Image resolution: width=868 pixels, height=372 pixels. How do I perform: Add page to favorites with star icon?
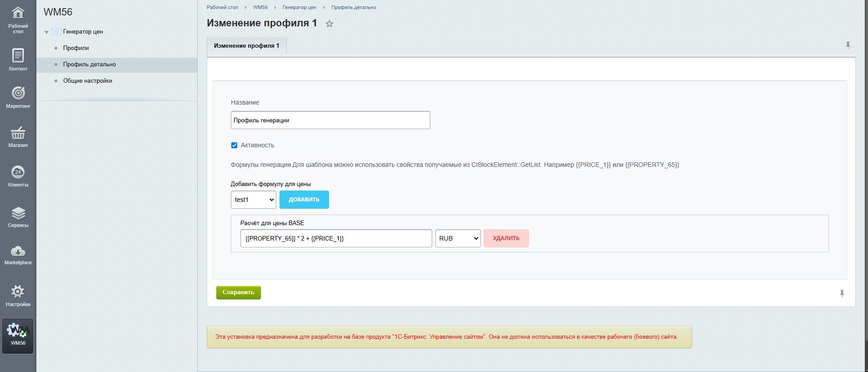(329, 24)
